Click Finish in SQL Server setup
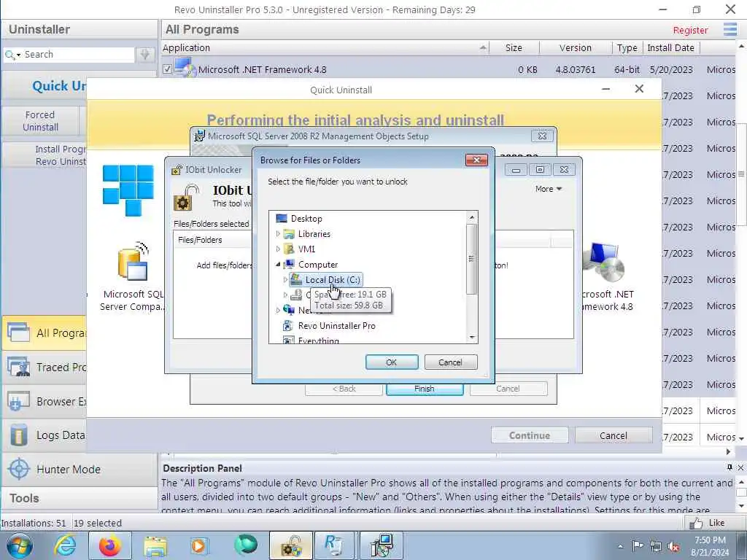This screenshot has width=747, height=560. (x=425, y=389)
